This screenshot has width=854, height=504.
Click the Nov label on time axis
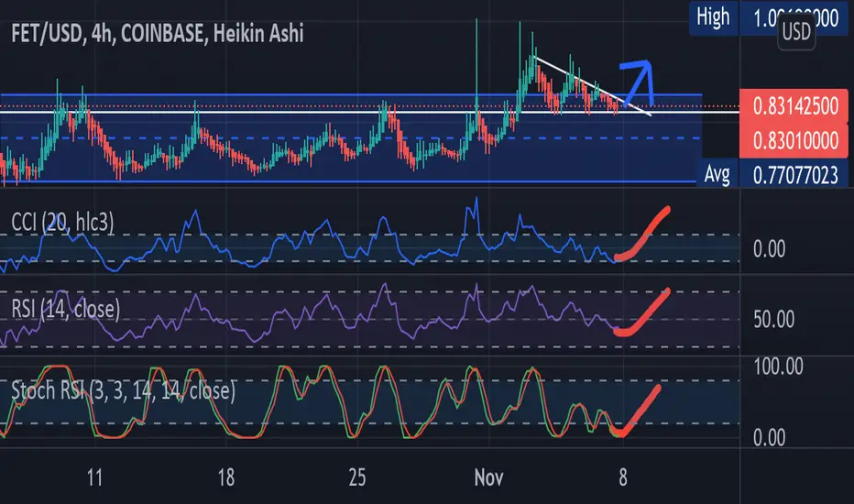click(x=488, y=477)
